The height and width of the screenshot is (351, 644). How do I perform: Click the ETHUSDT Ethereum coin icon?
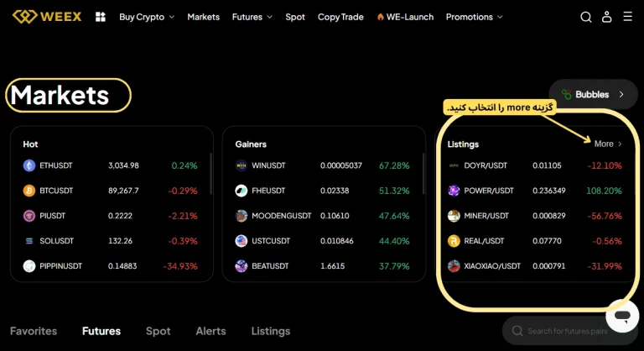29,165
